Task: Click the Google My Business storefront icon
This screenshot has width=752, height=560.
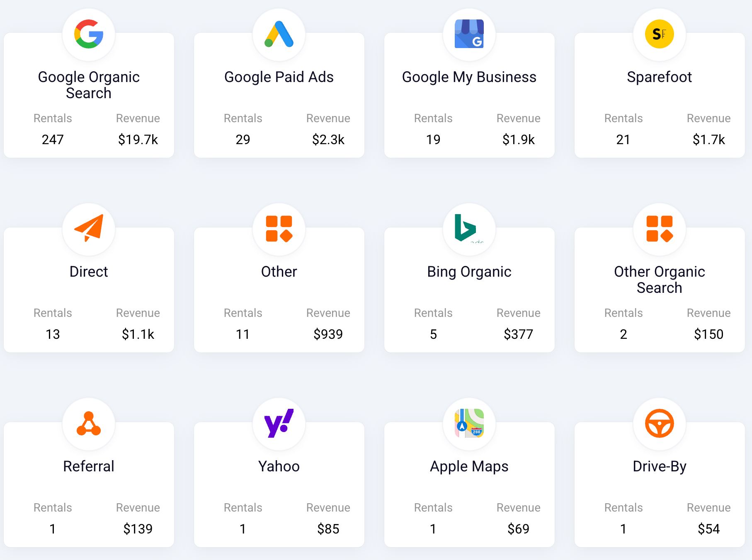Action: point(469,34)
